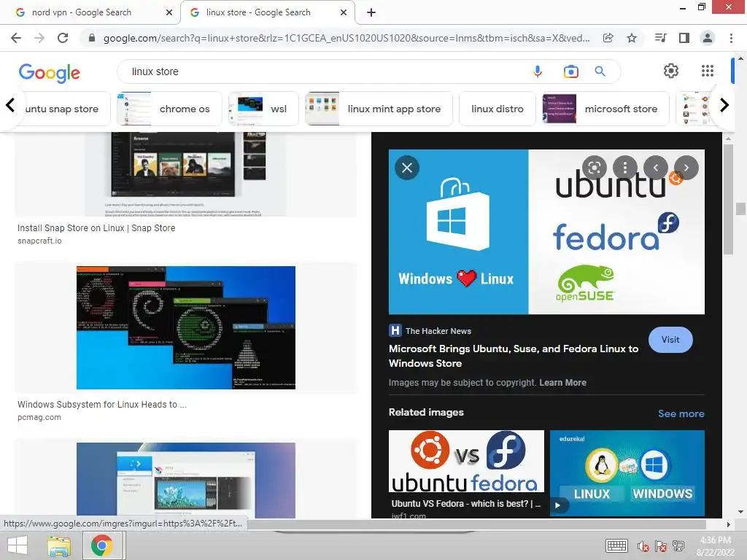Open the Chrome profile avatar
Screen dimensions: 747x560
click(708, 38)
